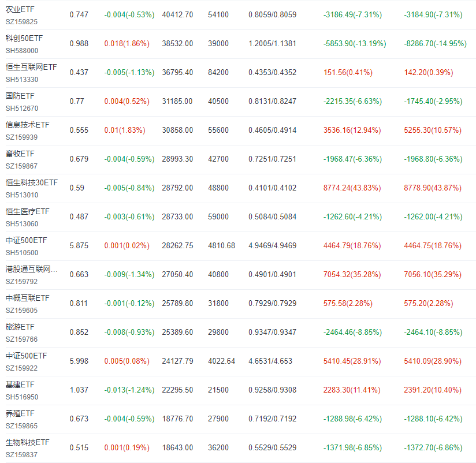
Task: Select 旅游ETF cost 0.9347/0.9347
Action: pyautogui.click(x=272, y=332)
